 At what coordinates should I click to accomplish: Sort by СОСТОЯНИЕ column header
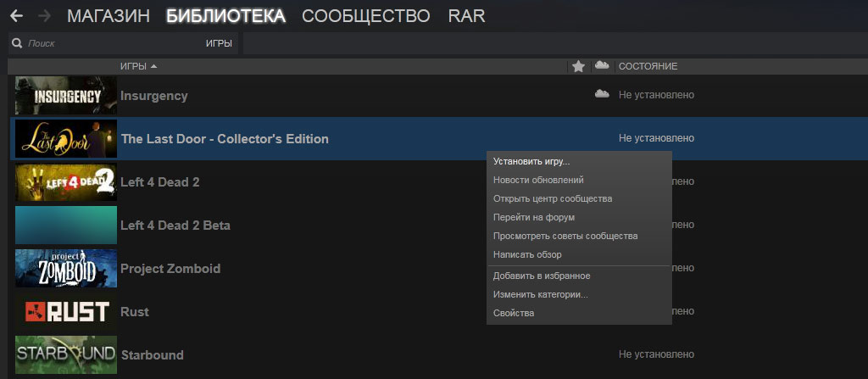pyautogui.click(x=648, y=66)
